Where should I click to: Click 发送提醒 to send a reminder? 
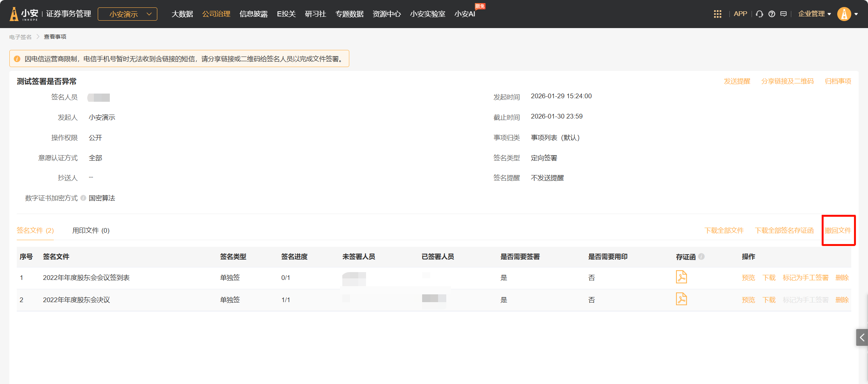pyautogui.click(x=737, y=81)
